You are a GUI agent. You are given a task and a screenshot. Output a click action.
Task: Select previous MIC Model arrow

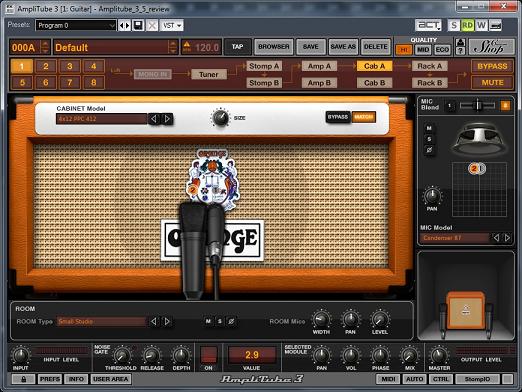click(x=496, y=238)
